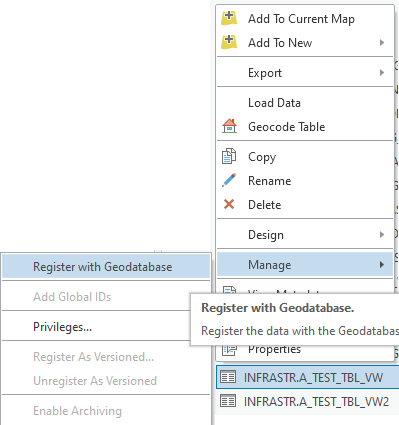Screen dimensions: 399x425
Task: Click the red Delete X icon
Action: [x=229, y=204]
